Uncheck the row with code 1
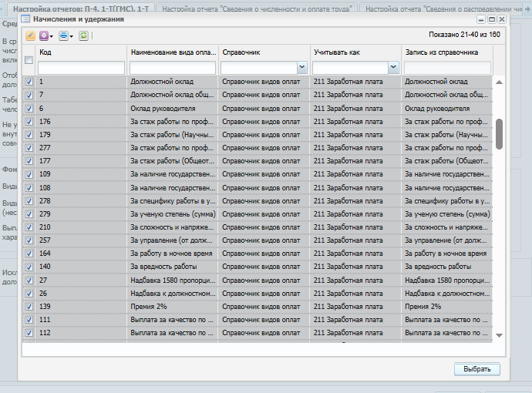Viewport: 532px width, 393px height. pos(29,82)
